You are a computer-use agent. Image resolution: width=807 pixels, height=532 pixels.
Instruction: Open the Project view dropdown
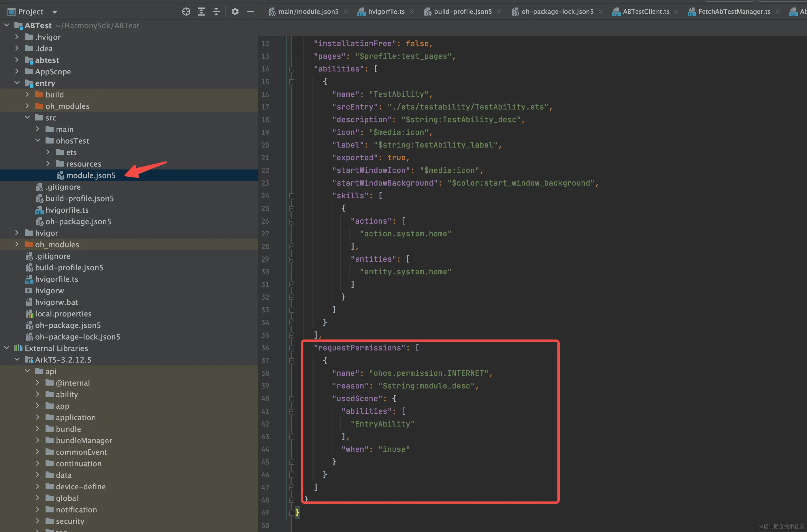54,12
